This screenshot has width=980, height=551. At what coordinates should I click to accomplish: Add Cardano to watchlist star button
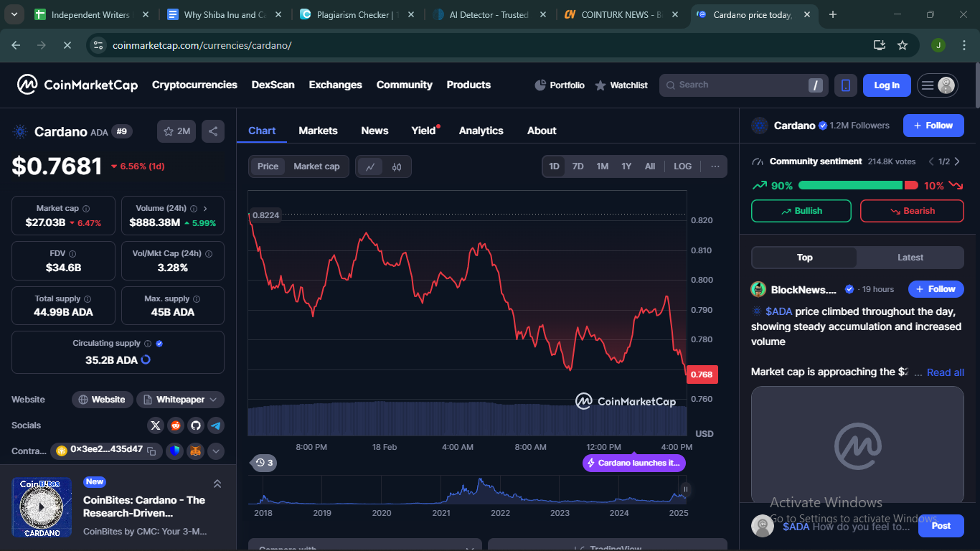(x=176, y=131)
